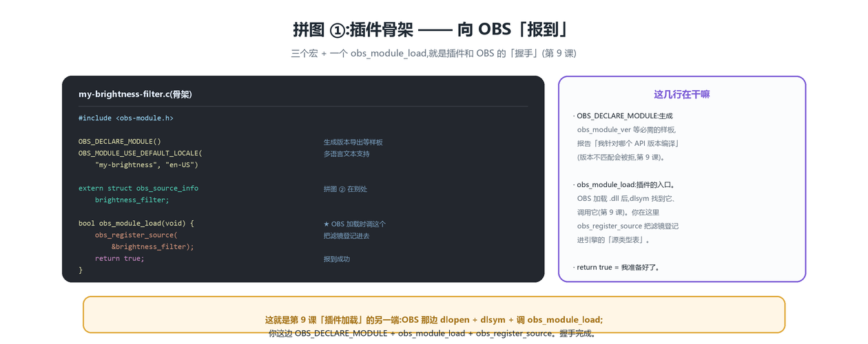Click the comment 拼图 ② 在别处

[345, 189]
